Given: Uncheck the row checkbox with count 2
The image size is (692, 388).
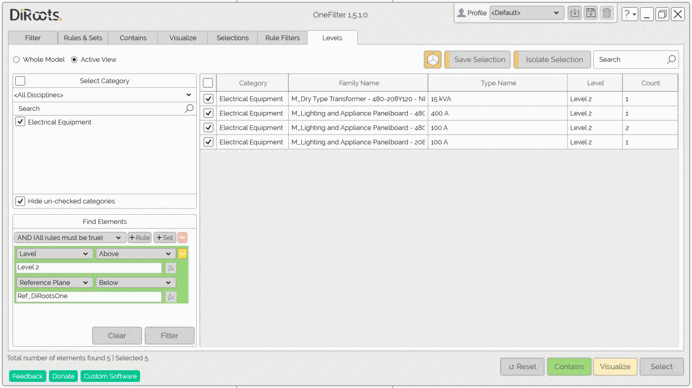Looking at the screenshot, I should (x=208, y=128).
